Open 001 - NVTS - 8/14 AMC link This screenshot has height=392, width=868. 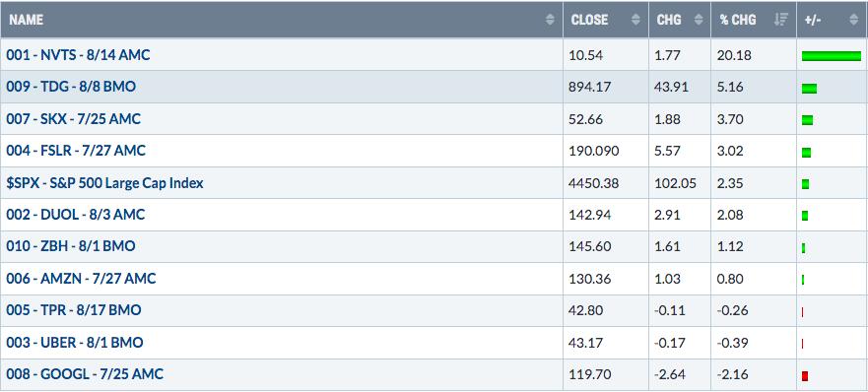coord(78,55)
